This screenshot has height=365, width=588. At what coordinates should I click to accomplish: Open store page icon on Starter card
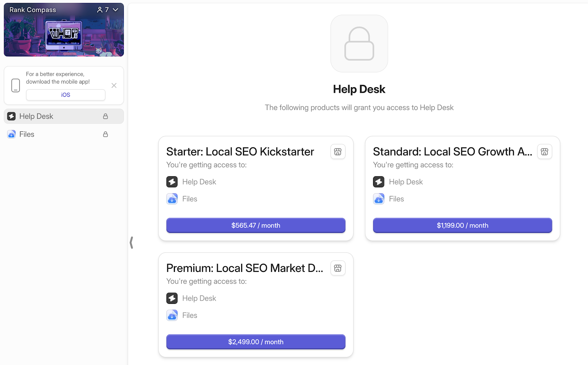338,152
